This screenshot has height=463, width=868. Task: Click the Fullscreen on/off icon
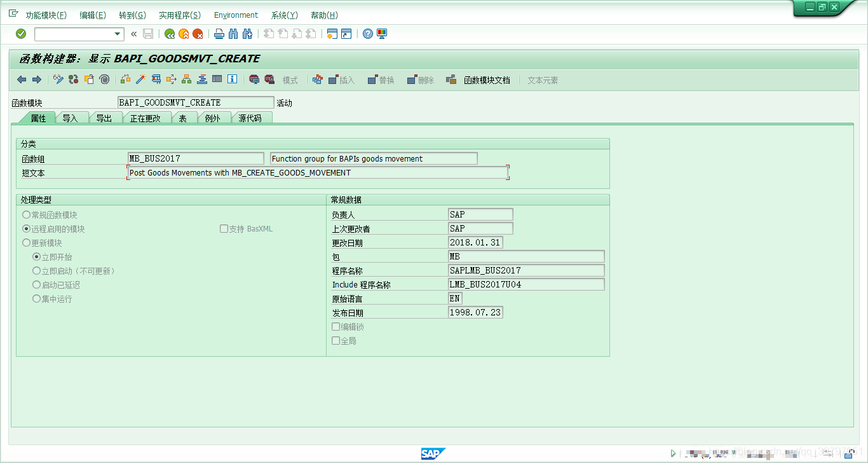tap(217, 79)
